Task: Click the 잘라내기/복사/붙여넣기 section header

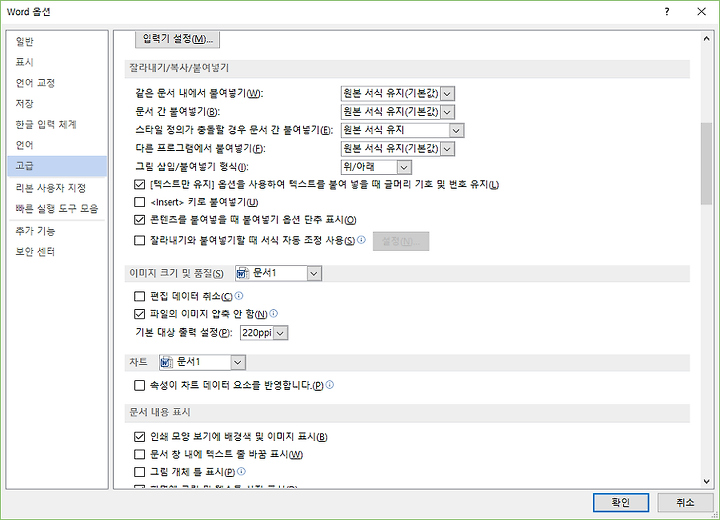Action: (407, 68)
